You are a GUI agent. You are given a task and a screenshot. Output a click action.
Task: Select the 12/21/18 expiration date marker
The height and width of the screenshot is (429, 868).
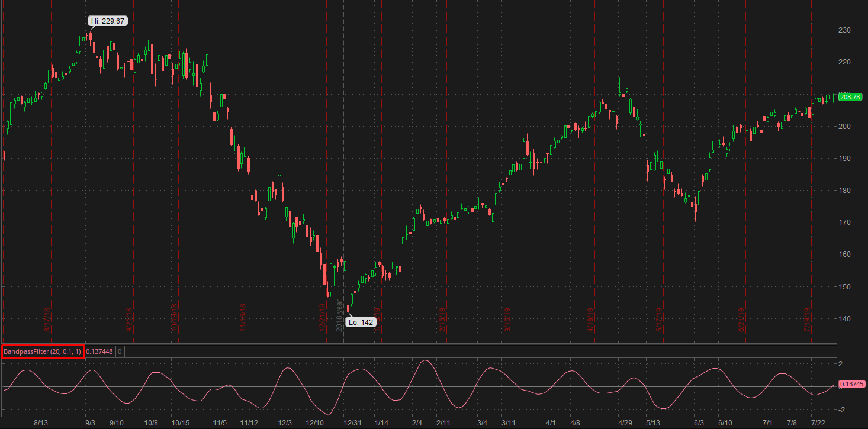pos(323,318)
